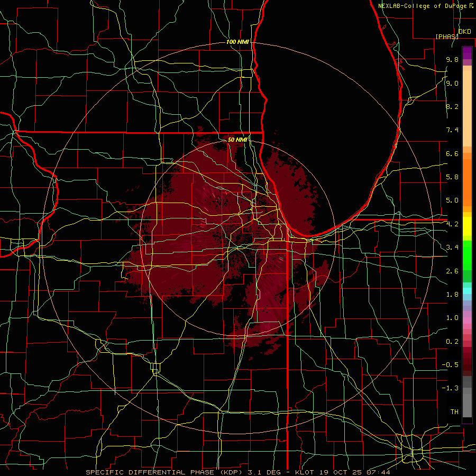This screenshot has height=476, width=476.
Task: Click the 8.2 scale value
Action: [452, 106]
